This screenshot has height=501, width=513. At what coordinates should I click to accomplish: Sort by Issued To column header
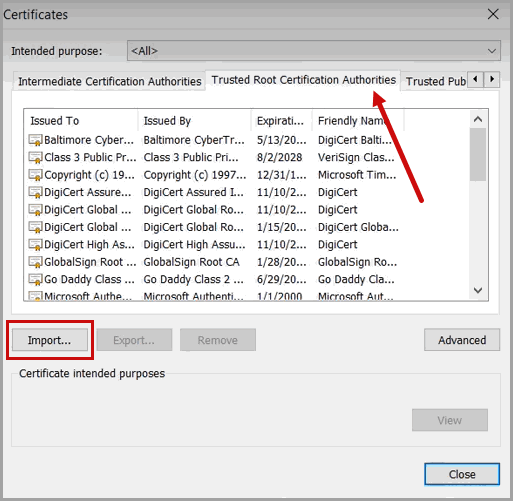81,121
